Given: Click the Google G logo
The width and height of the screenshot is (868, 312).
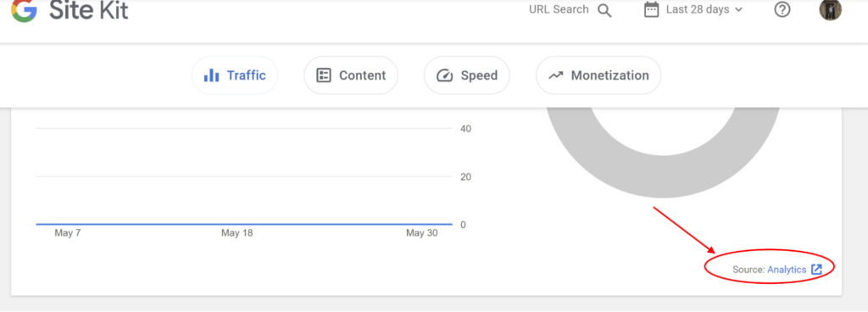Looking at the screenshot, I should (25, 10).
